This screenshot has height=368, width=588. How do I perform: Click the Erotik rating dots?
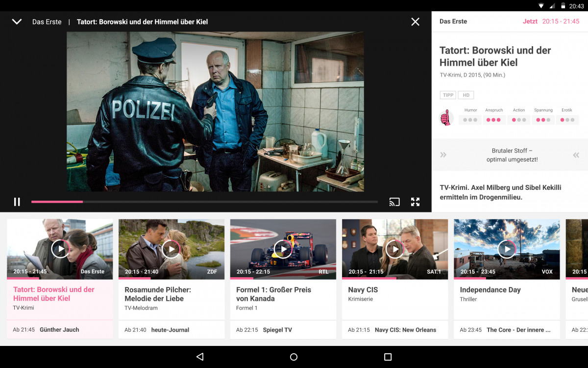tap(567, 120)
